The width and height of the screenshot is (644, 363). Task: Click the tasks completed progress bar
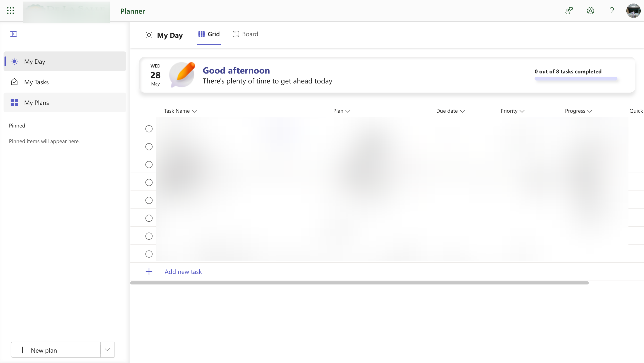pyautogui.click(x=576, y=79)
